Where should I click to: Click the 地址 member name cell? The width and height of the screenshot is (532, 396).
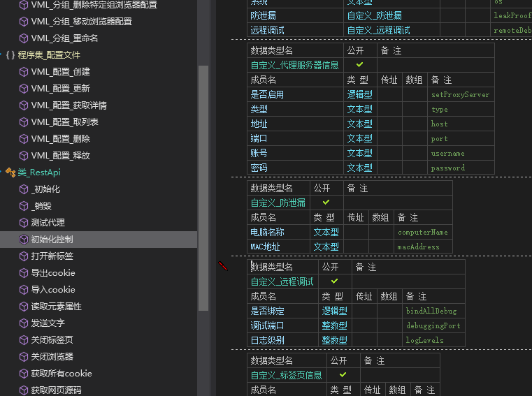pyautogui.click(x=295, y=124)
